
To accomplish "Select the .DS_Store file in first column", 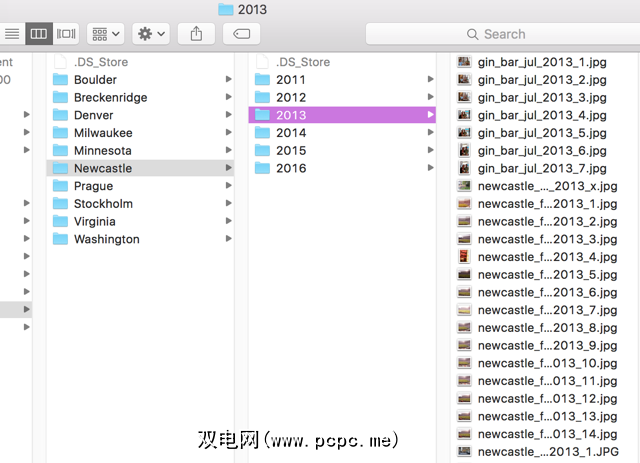I will tap(140, 62).
